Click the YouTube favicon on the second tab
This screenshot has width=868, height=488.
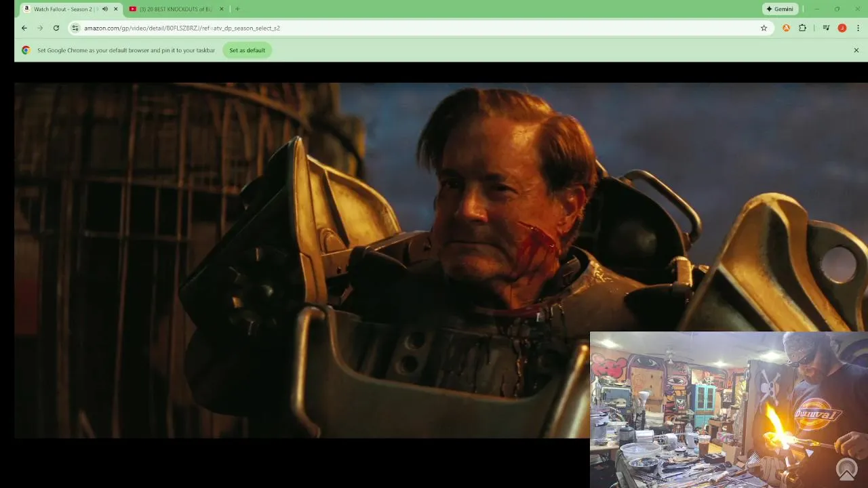(x=133, y=9)
